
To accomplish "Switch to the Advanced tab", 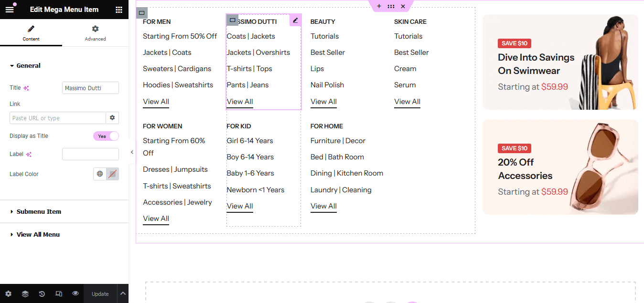I will point(95,33).
